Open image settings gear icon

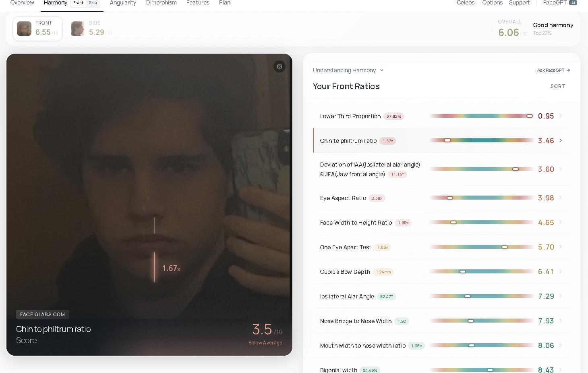280,67
